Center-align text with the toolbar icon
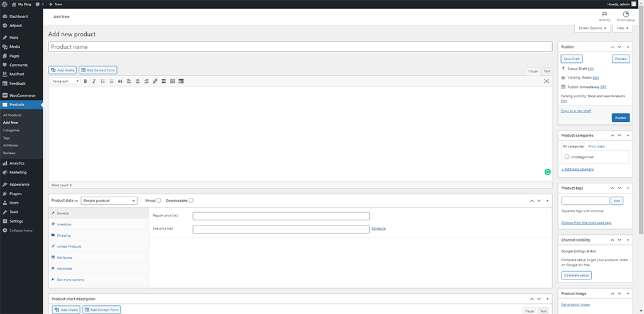644x314 pixels. [x=137, y=81]
